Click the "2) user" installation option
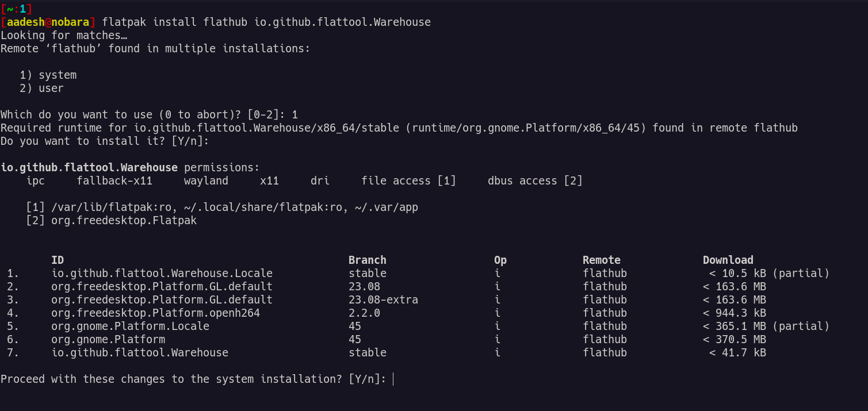 [42, 88]
